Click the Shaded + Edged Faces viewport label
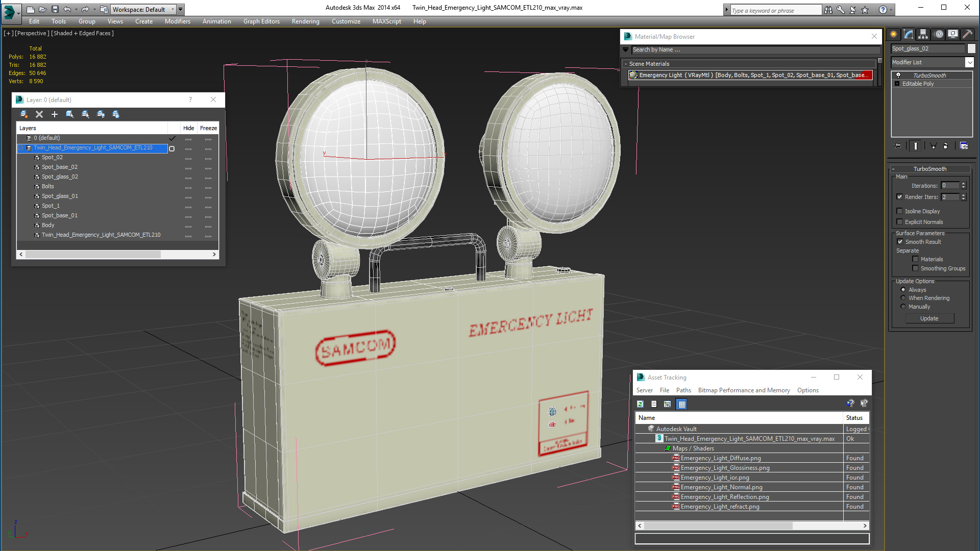Image resolution: width=980 pixels, height=551 pixels. pyautogui.click(x=82, y=33)
